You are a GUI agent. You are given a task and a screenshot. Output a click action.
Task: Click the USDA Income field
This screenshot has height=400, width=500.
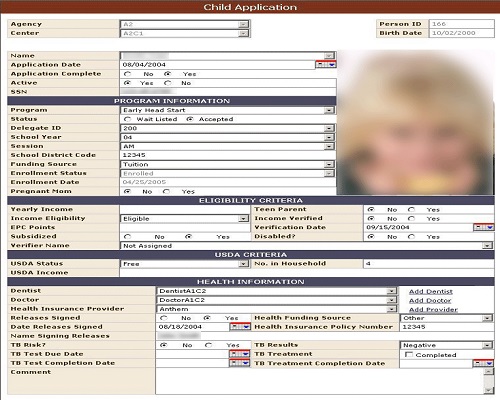tap(307, 273)
